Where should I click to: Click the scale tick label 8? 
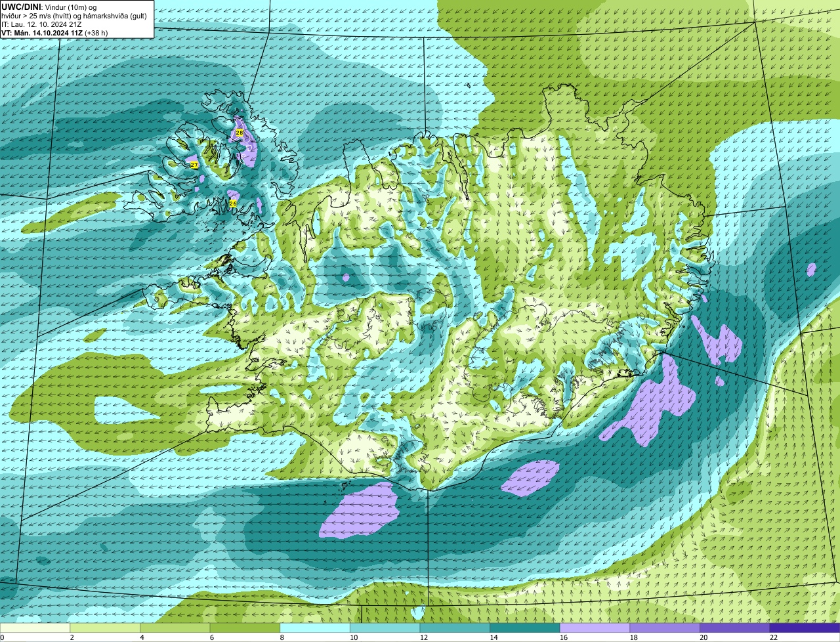tap(281, 637)
